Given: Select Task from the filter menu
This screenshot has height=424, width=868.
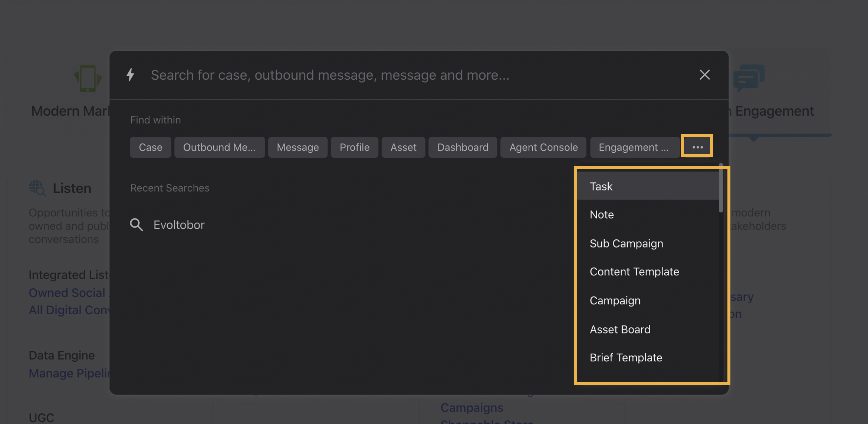Looking at the screenshot, I should click(601, 186).
